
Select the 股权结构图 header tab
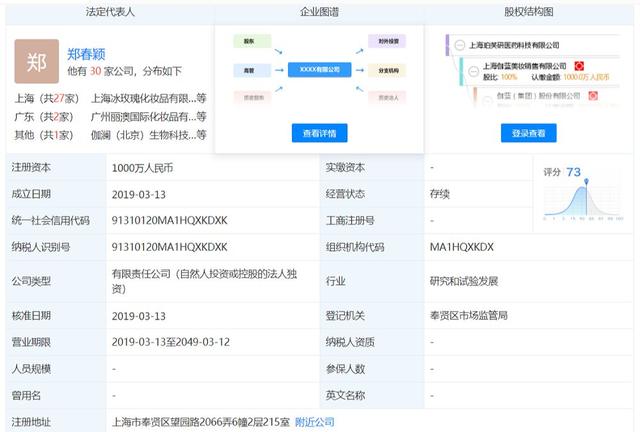click(x=529, y=12)
